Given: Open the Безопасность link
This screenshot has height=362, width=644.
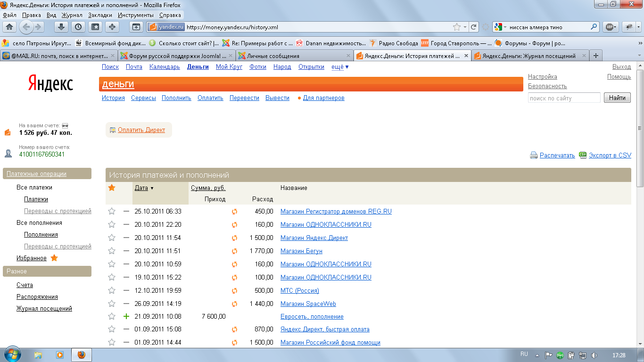Looking at the screenshot, I should pyautogui.click(x=547, y=86).
